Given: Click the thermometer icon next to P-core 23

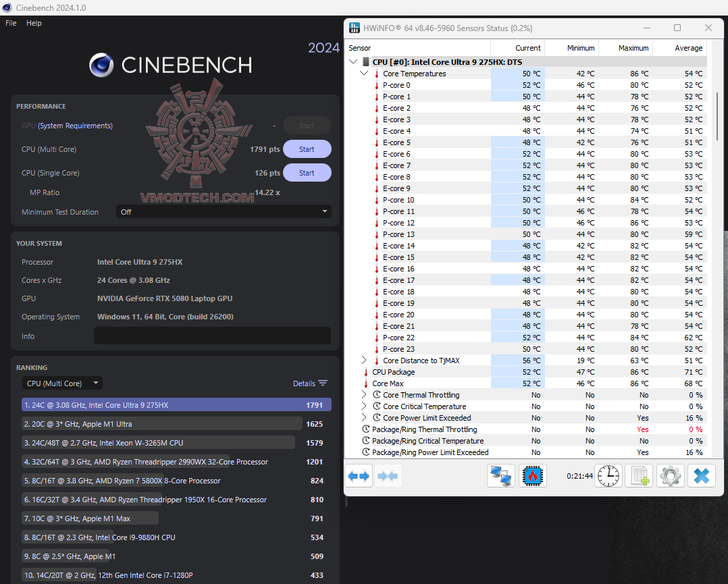Looking at the screenshot, I should (377, 349).
